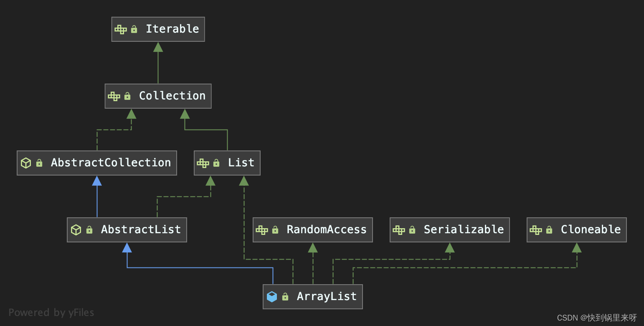Select the AbstractCollection label text

(111, 163)
